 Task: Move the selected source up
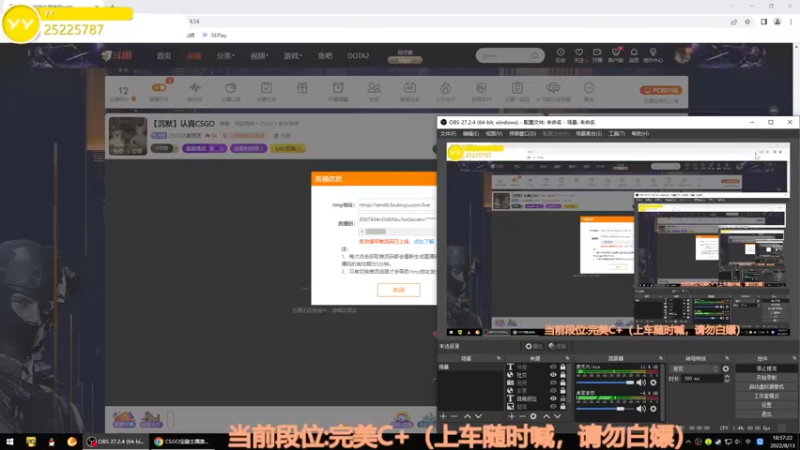click(546, 416)
